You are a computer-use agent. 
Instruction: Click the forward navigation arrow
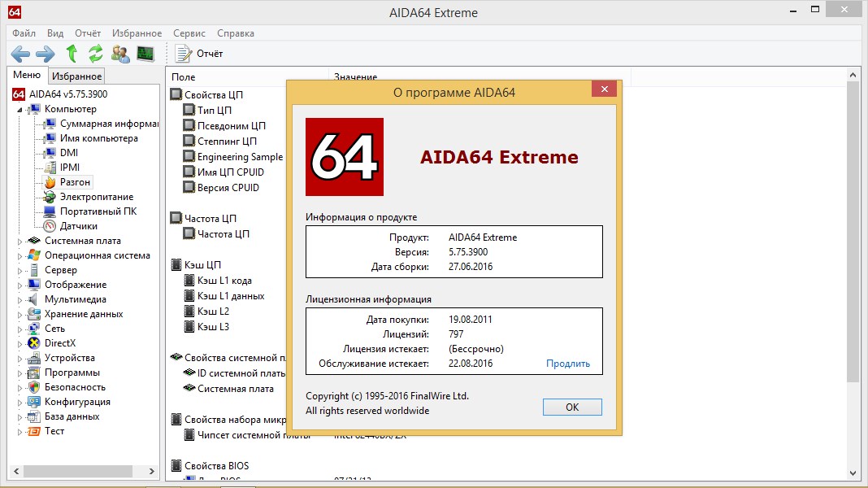[x=44, y=54]
